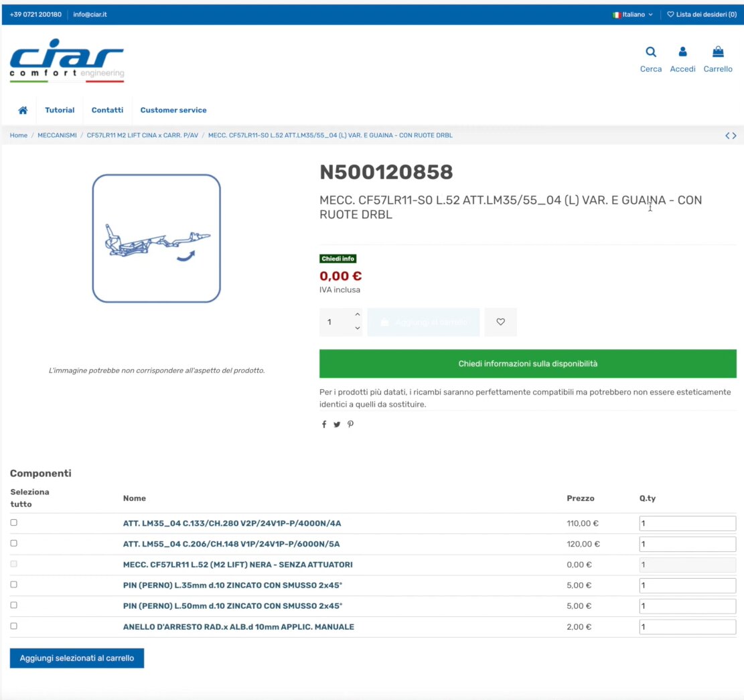Open the Tutorial menu item
744x700 pixels.
click(60, 111)
